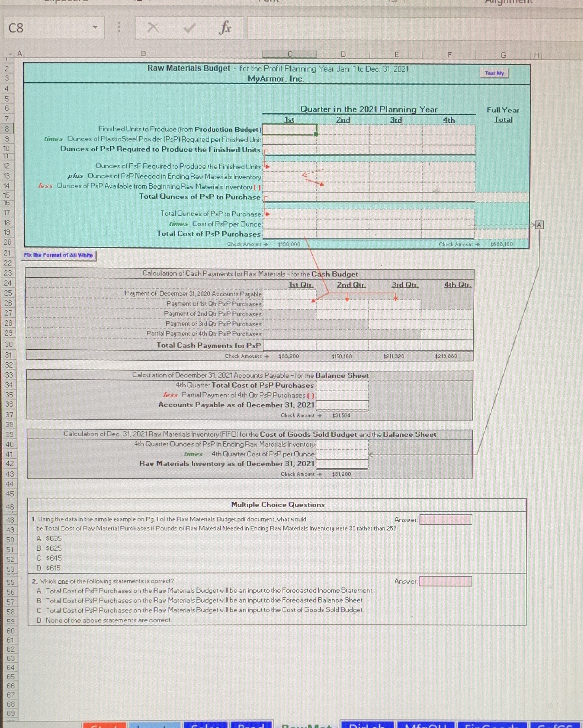
Task: Click the '2nd' quarter column heading
Action: 343,120
